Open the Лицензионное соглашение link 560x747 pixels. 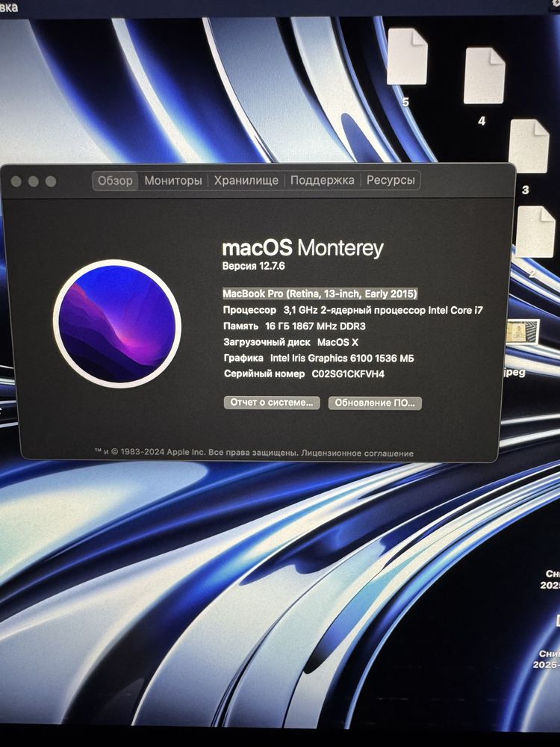pyautogui.click(x=357, y=453)
